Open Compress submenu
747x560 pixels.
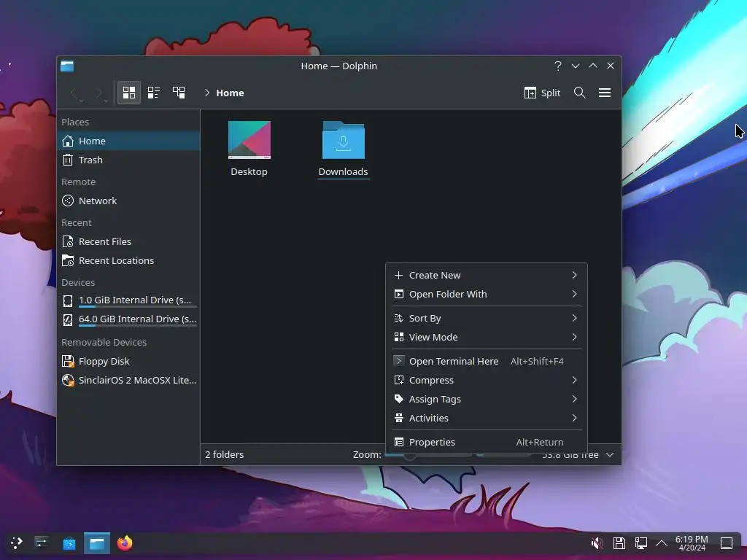tap(486, 381)
